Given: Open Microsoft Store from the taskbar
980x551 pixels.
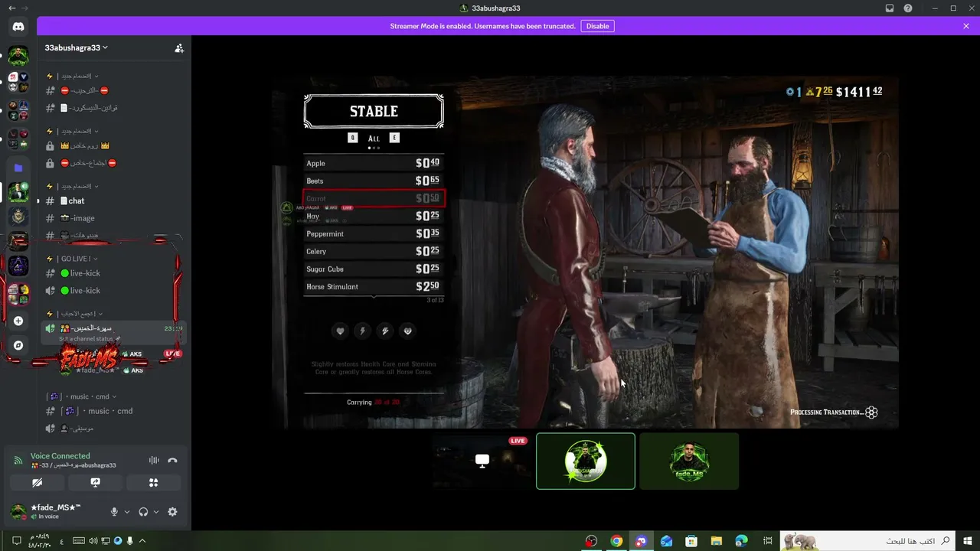Looking at the screenshot, I should [x=691, y=541].
